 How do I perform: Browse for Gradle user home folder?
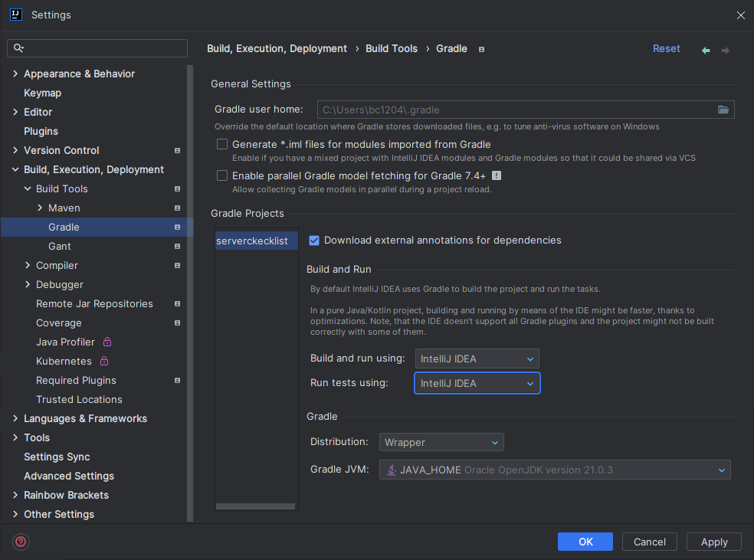(723, 110)
